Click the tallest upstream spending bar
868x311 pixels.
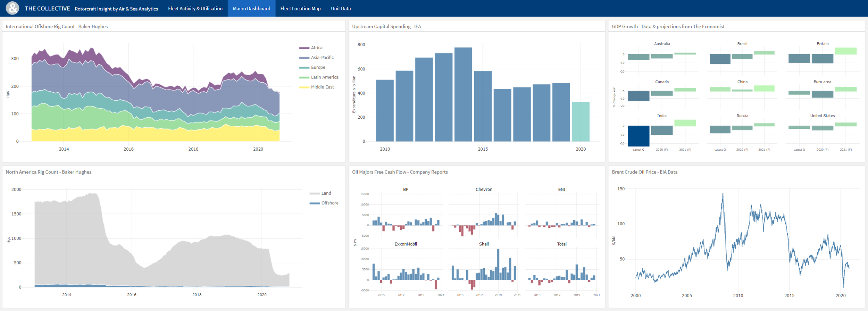(x=463, y=94)
